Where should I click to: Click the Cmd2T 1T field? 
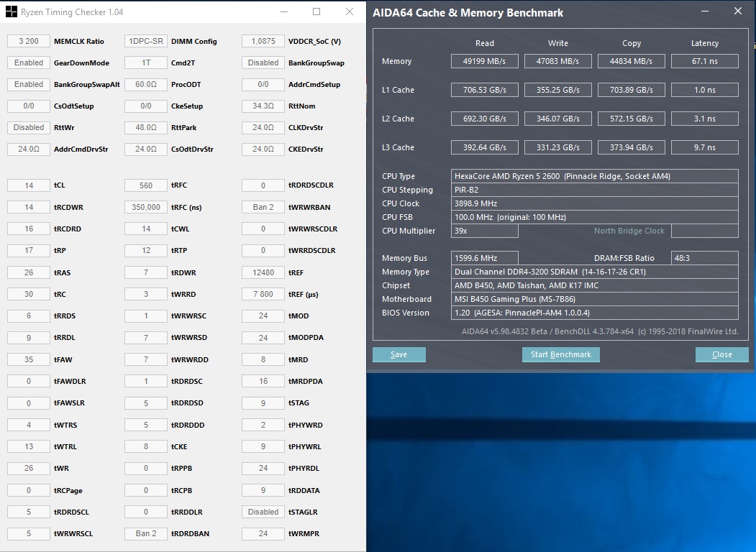(145, 63)
